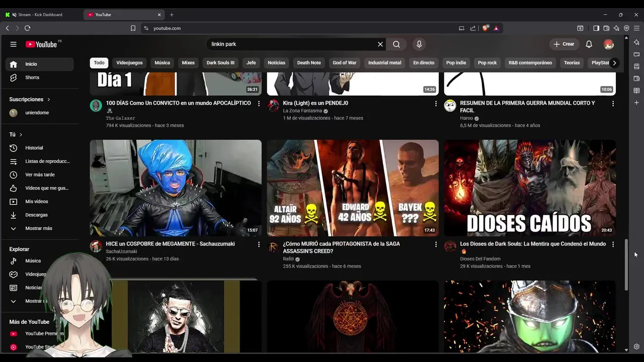Select the Teorías filter chip

coord(572,63)
